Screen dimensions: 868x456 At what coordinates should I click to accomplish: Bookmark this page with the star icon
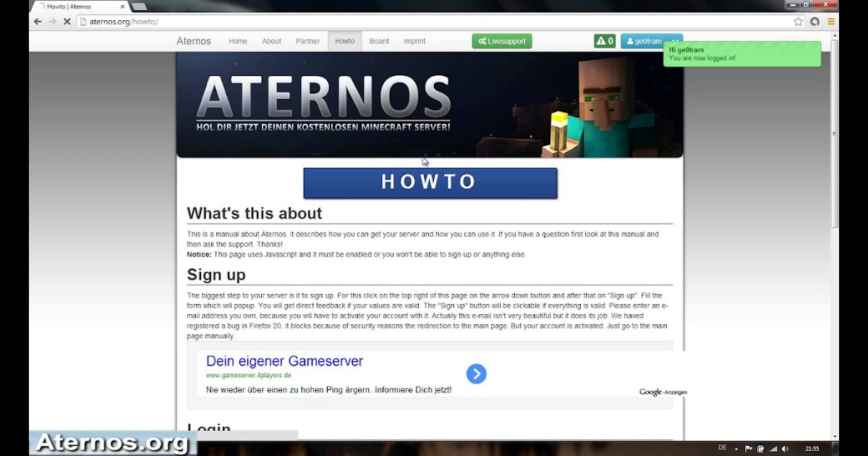coord(799,22)
